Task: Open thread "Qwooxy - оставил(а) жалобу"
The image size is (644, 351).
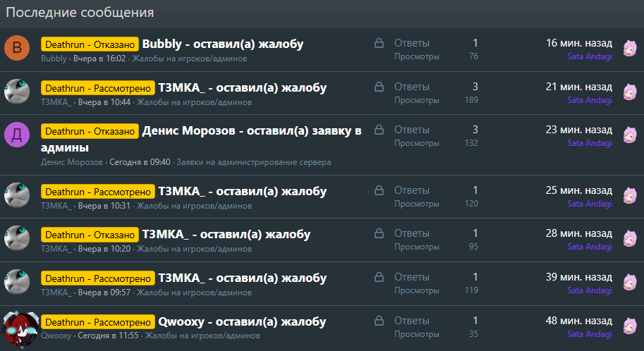Action: 241,321
